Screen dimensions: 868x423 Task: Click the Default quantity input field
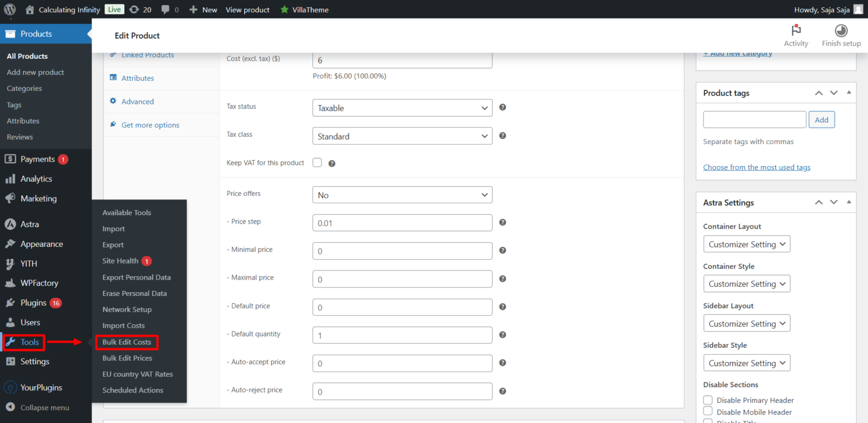point(402,335)
